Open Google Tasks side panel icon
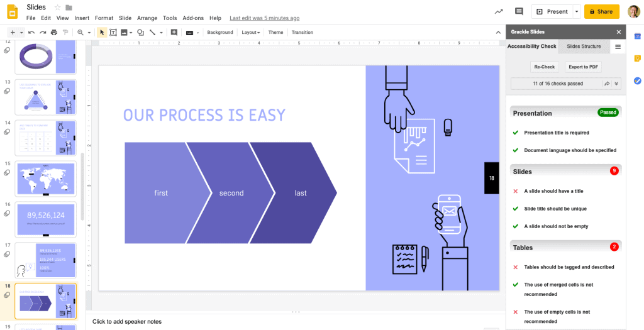 click(x=638, y=81)
